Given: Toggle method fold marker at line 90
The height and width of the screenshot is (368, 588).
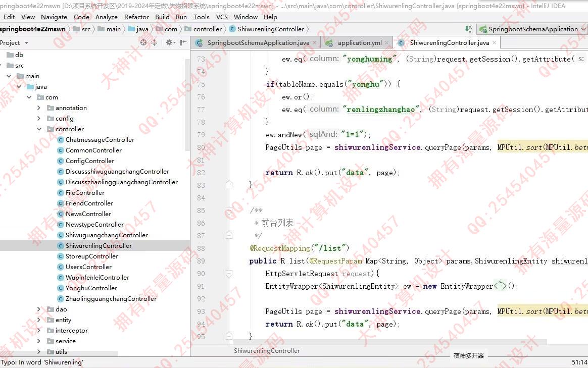Looking at the screenshot, I should 229,274.
